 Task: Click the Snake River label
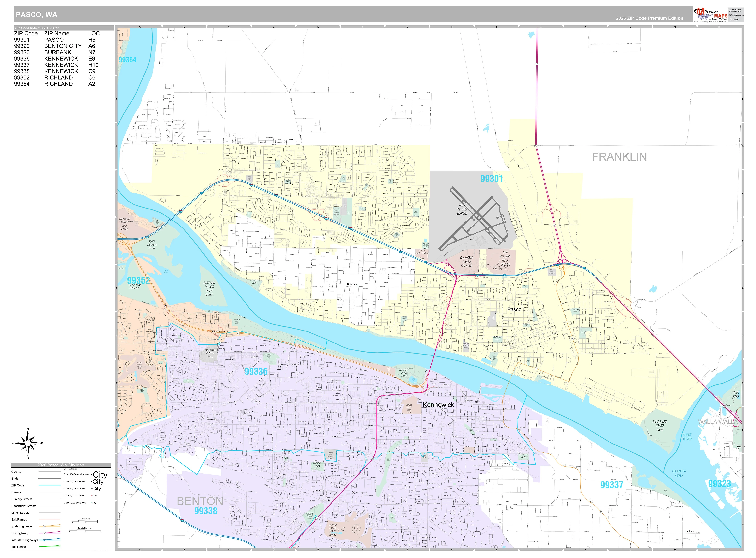(x=687, y=437)
